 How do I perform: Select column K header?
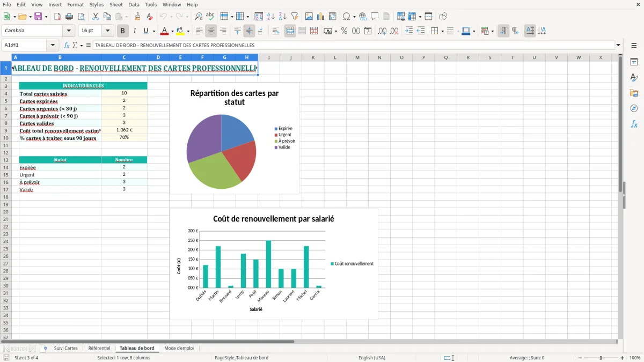(x=313, y=57)
